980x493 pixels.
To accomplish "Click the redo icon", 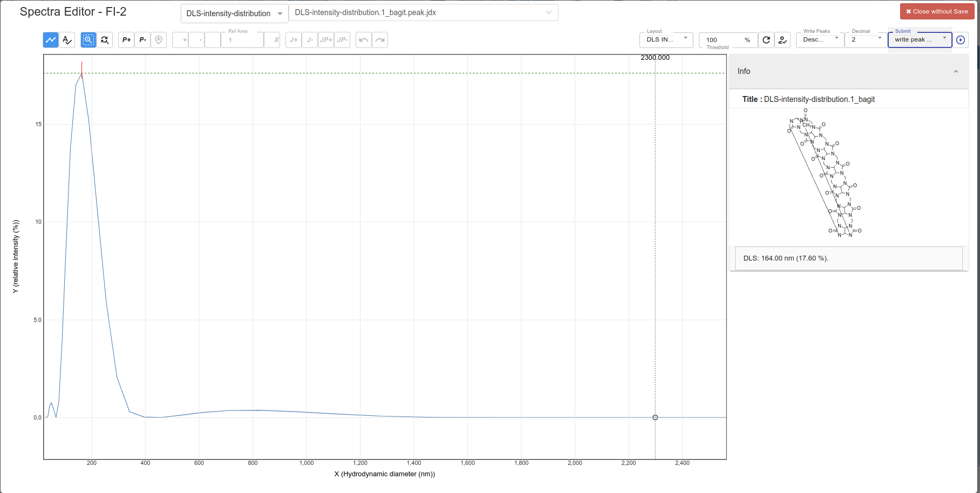I will [x=379, y=39].
